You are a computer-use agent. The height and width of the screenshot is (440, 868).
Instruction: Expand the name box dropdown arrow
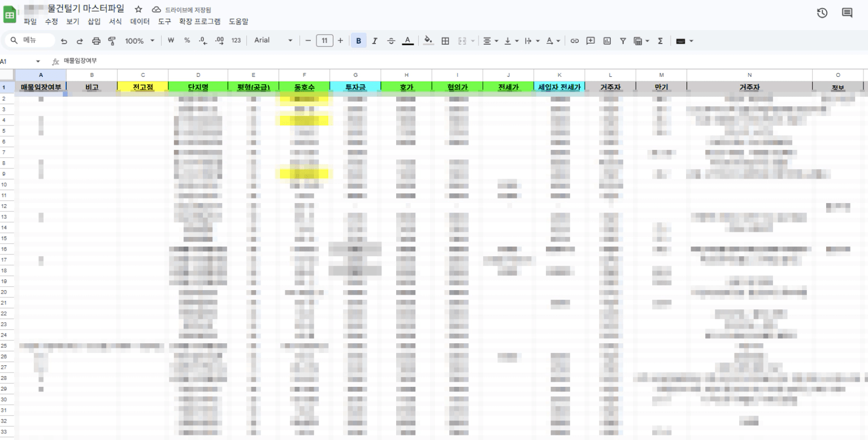pyautogui.click(x=38, y=61)
